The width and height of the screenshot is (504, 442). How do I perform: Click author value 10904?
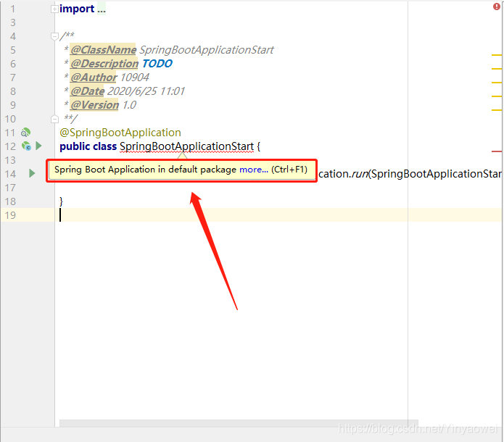point(135,78)
